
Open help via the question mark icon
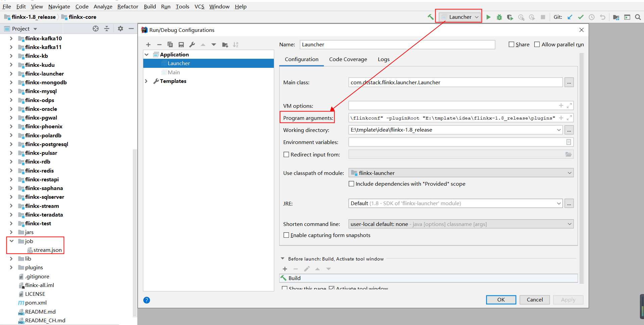click(x=147, y=300)
